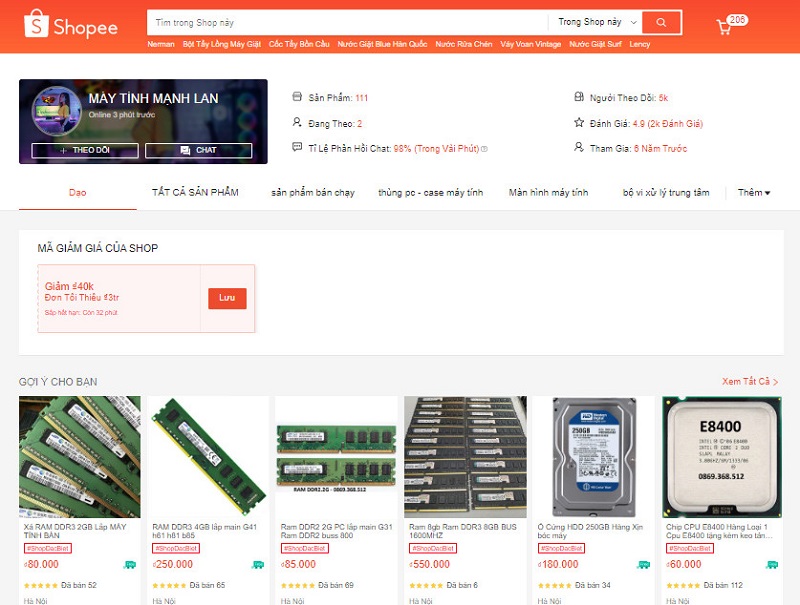The image size is (800, 605).
Task: Select the 'Màn hình máy tính' tab
Action: click(548, 193)
